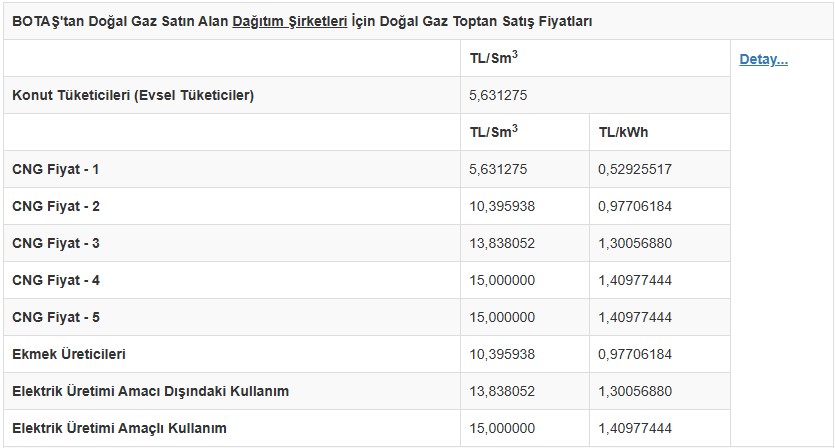Click the Ekmek Üreticileri TL/kWh value 0,97706184
The image size is (835, 448).
(634, 354)
